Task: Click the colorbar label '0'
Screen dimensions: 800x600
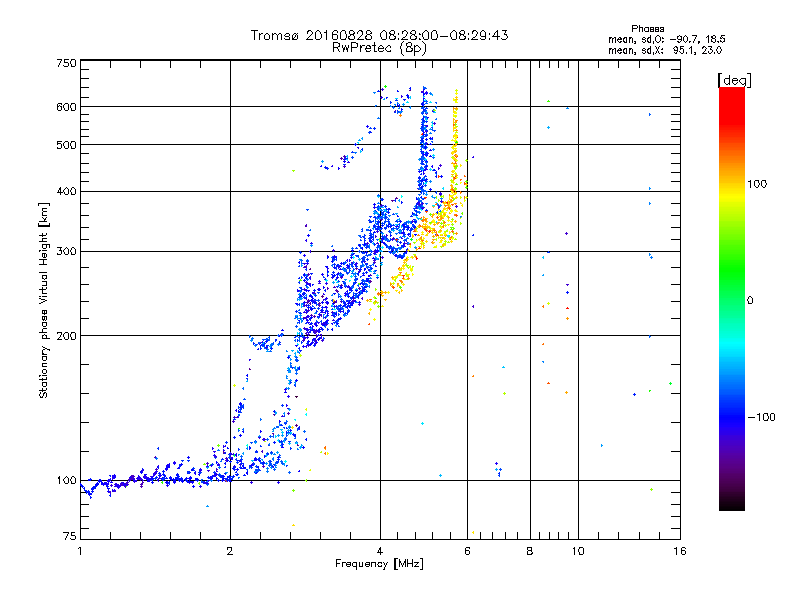Action: click(750, 301)
